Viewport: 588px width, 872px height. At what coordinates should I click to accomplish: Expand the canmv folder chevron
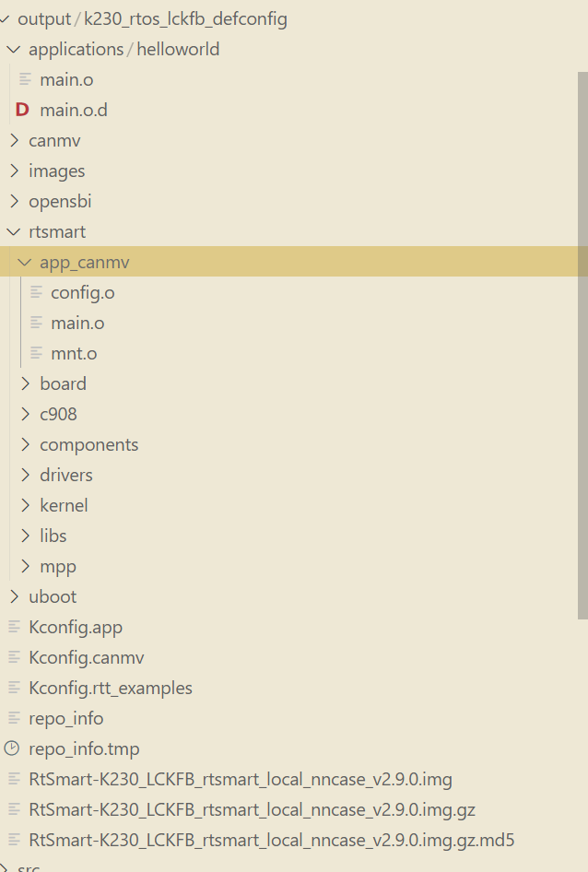pyautogui.click(x=14, y=141)
